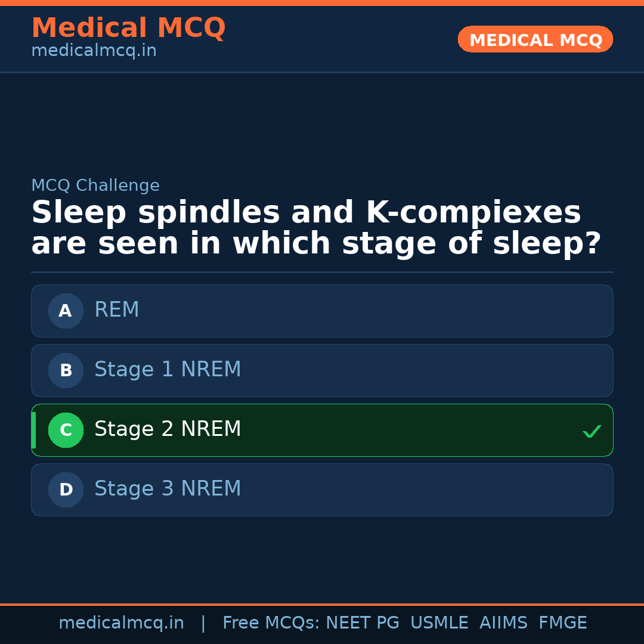Click the MCQ Challenge label
Image resolution: width=644 pixels, height=644 pixels.
95,185
